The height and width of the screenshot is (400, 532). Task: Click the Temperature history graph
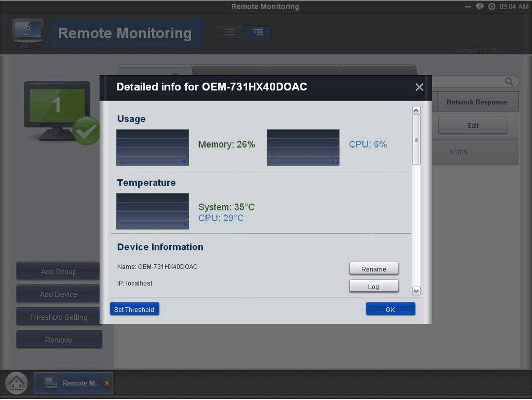[x=152, y=211]
